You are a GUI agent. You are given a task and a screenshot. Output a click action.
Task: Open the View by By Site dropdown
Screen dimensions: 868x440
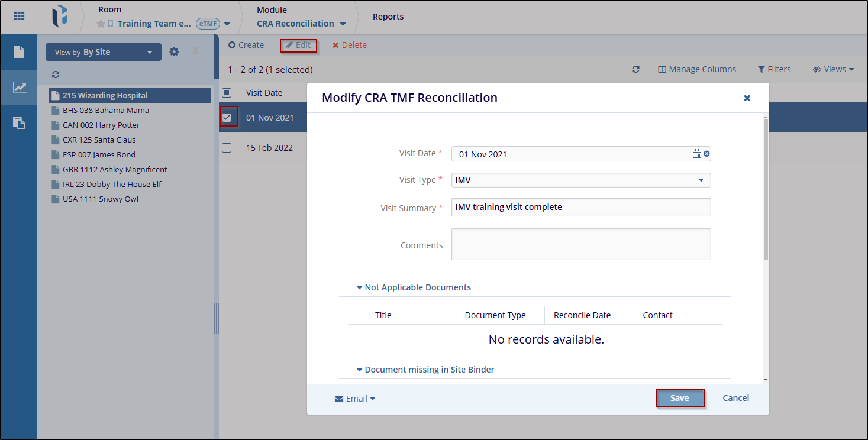tap(103, 52)
